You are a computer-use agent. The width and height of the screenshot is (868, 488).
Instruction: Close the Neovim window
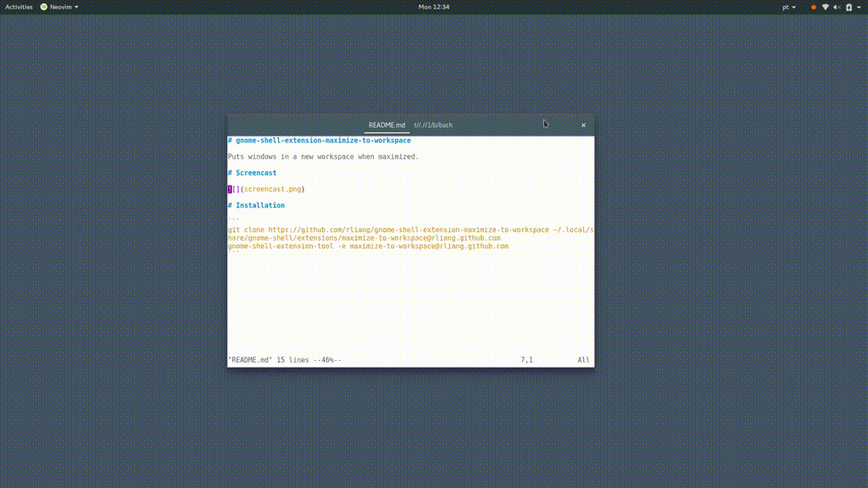[x=583, y=125]
